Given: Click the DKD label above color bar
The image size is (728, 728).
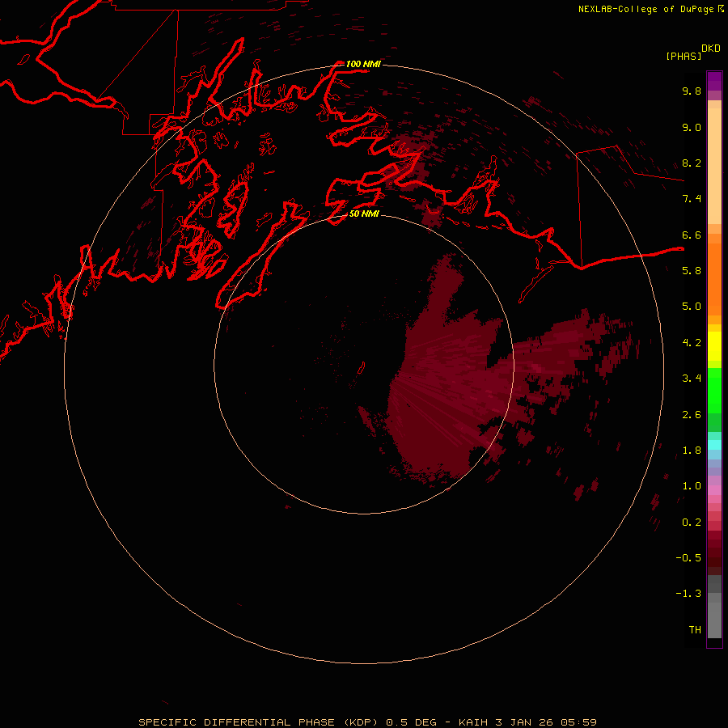Looking at the screenshot, I should pos(710,49).
